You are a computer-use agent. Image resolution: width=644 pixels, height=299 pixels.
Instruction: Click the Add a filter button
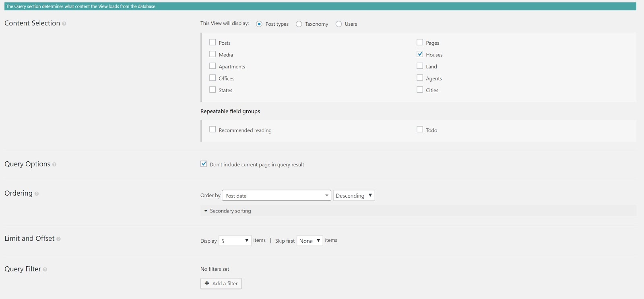click(x=221, y=284)
